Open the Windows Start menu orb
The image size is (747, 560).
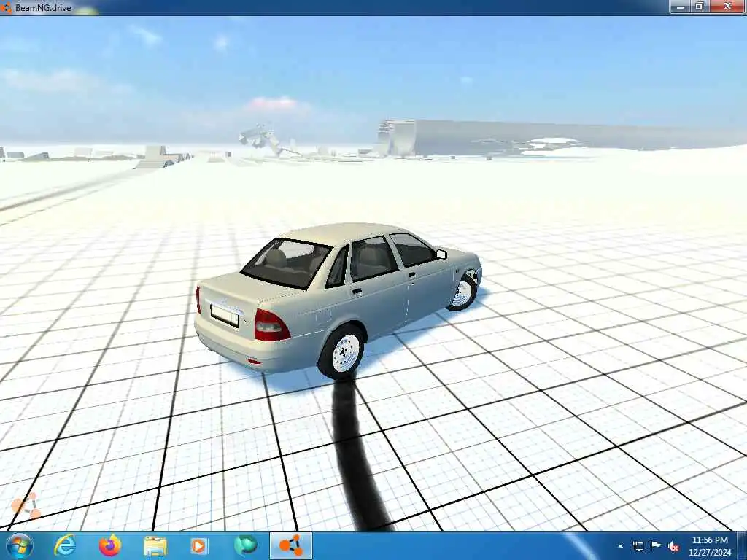[x=20, y=545]
